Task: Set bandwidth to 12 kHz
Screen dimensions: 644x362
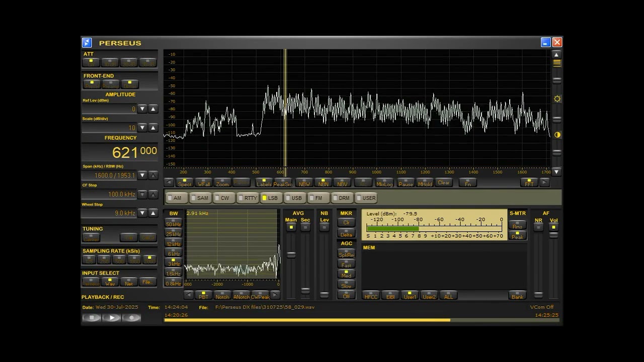Action: pyautogui.click(x=173, y=243)
